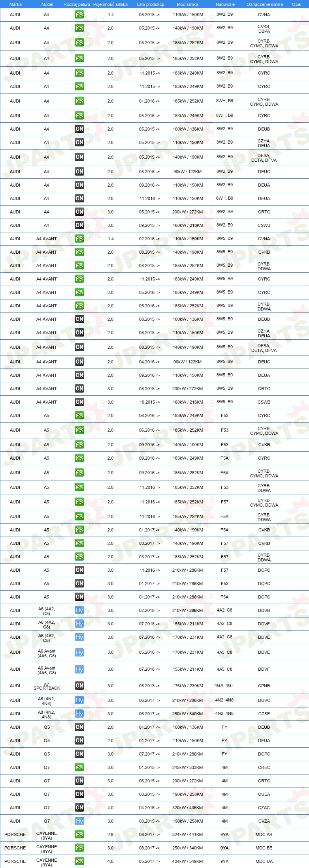Select the engine code CPNB cell
This screenshot has width=309, height=868.
pos(264,686)
